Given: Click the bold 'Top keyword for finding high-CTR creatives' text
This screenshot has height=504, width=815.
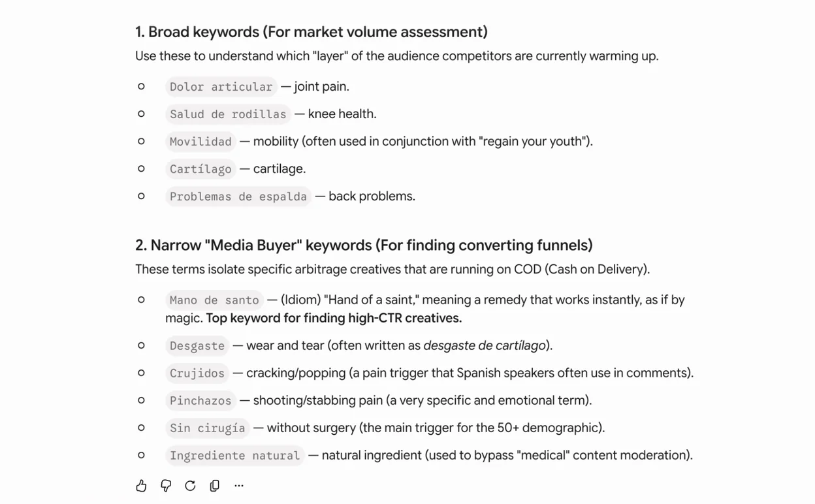Looking at the screenshot, I should coord(334,318).
